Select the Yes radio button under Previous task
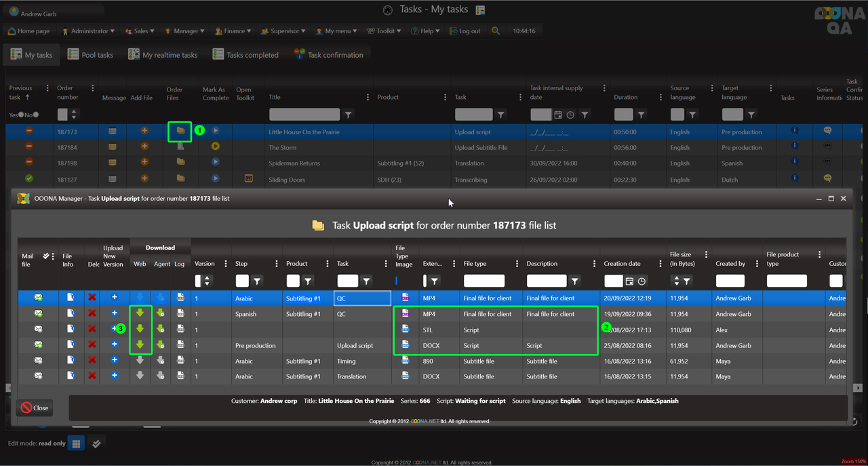The width and height of the screenshot is (868, 466). click(x=21, y=115)
